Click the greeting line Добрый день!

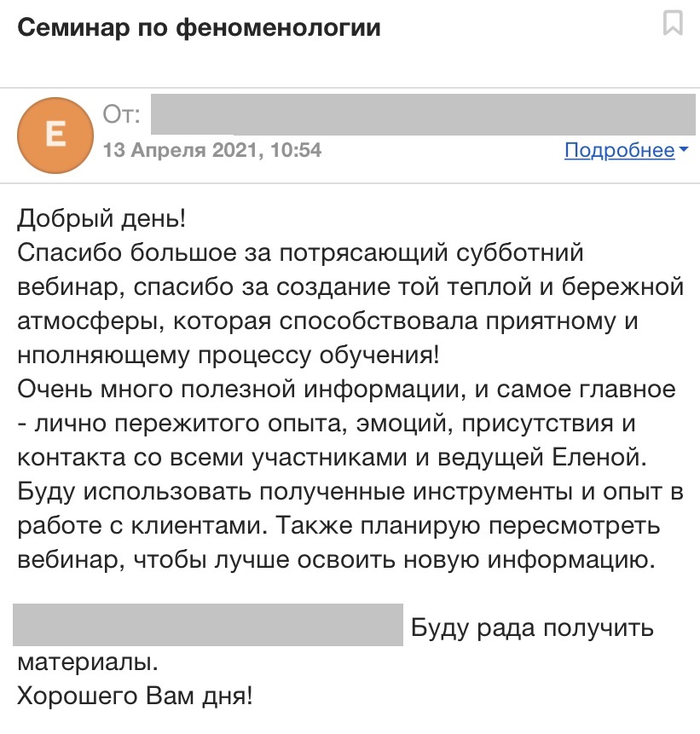pyautogui.click(x=101, y=219)
